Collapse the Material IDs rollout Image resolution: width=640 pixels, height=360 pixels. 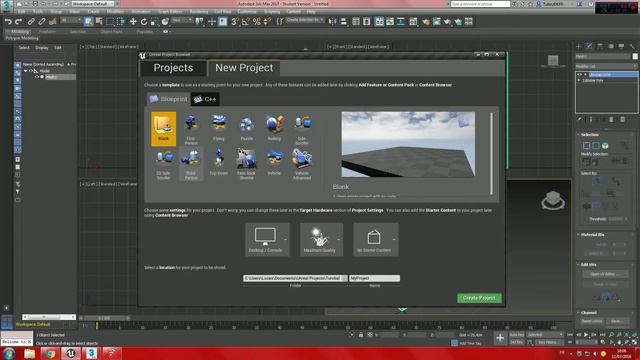[x=592, y=235]
